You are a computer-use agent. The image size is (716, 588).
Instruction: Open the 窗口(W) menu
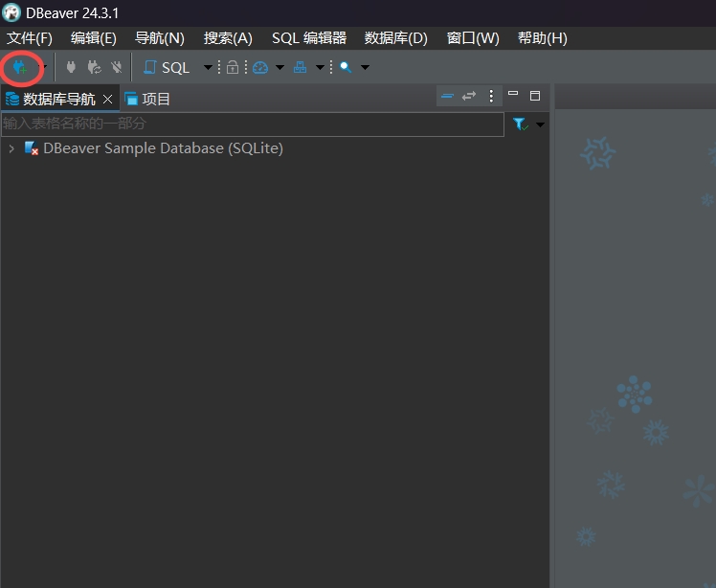coord(473,38)
